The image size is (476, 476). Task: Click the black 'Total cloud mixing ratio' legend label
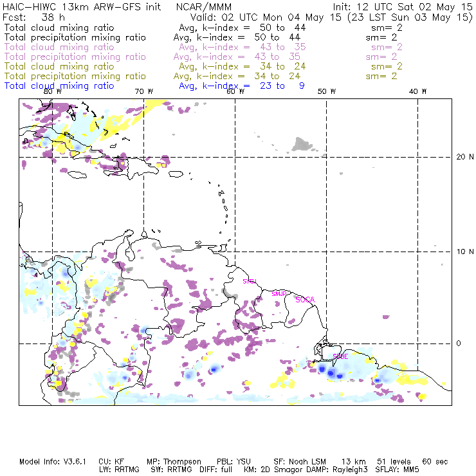coord(59,28)
